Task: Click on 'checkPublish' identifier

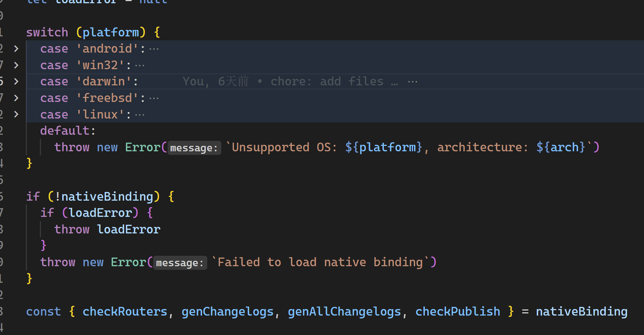Action: click(458, 312)
